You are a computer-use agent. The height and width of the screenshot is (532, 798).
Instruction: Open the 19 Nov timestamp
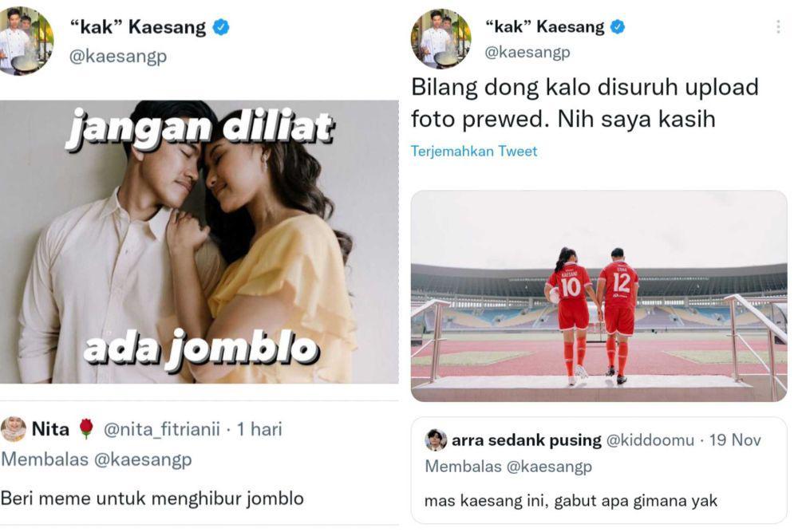click(736, 440)
